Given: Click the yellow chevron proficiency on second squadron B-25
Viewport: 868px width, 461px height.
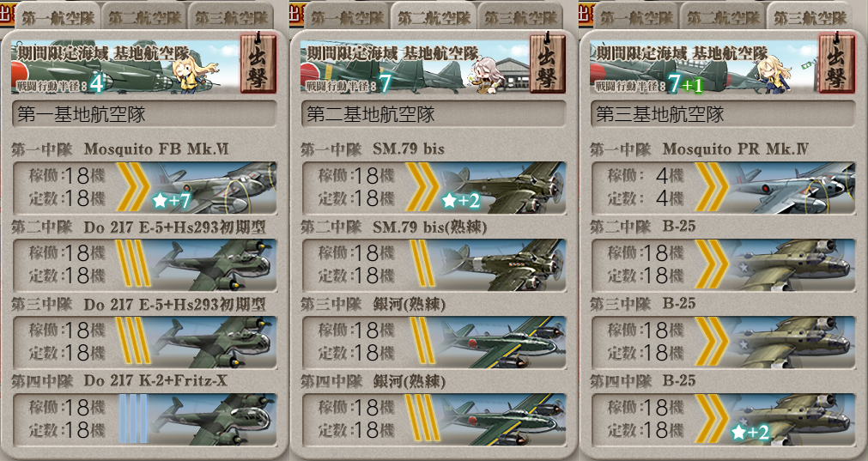Looking at the screenshot, I should pos(712,264).
